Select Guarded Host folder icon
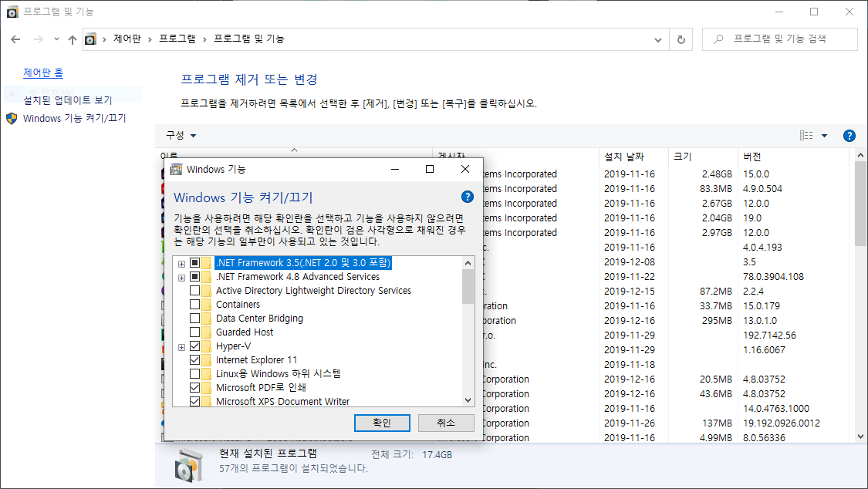 (207, 332)
